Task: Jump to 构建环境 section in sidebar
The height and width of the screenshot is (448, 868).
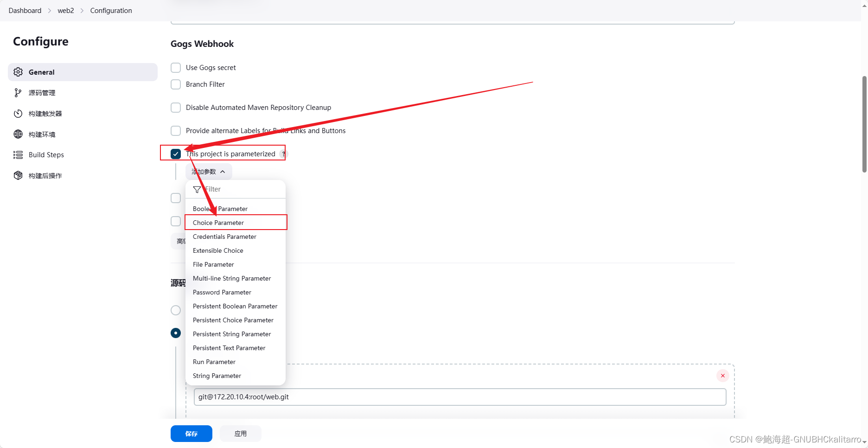Action: point(83,134)
